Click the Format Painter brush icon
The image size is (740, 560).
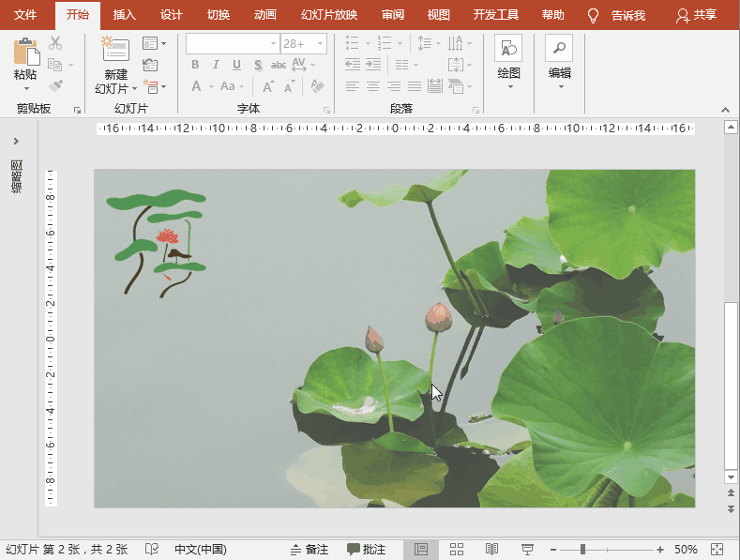pyautogui.click(x=55, y=86)
